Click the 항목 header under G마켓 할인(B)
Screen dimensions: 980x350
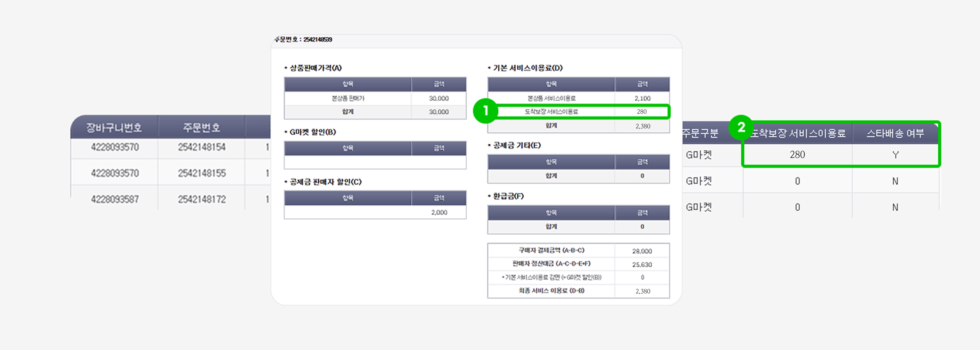point(348,148)
